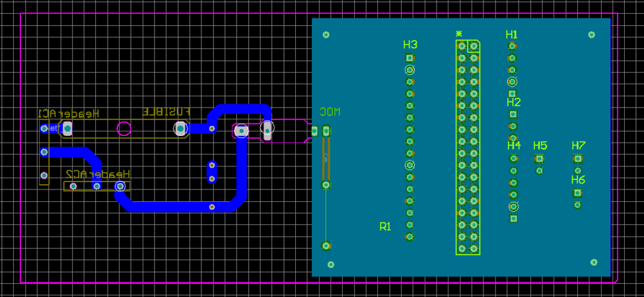Viewport: 644px width, 297px height.
Task: Pick the R1 resistor designator
Action: tap(385, 226)
